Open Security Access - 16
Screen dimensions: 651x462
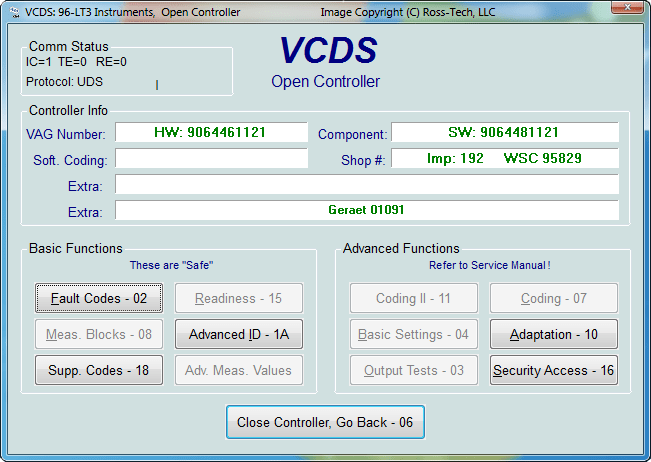click(x=553, y=370)
